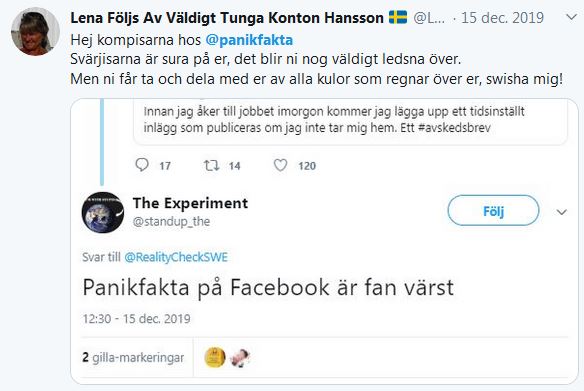
Task: Like the tweet with the heart icon
Action: (280, 165)
